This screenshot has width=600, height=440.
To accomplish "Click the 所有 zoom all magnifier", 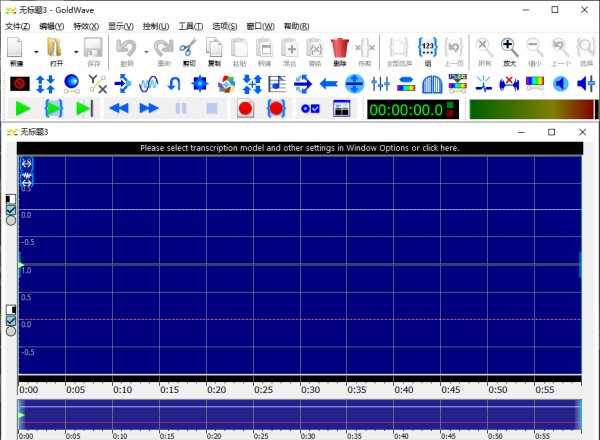I will click(x=484, y=48).
